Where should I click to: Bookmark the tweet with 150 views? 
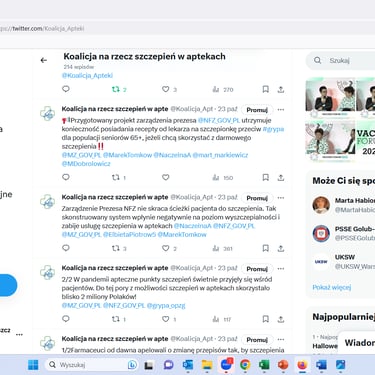[265, 177]
